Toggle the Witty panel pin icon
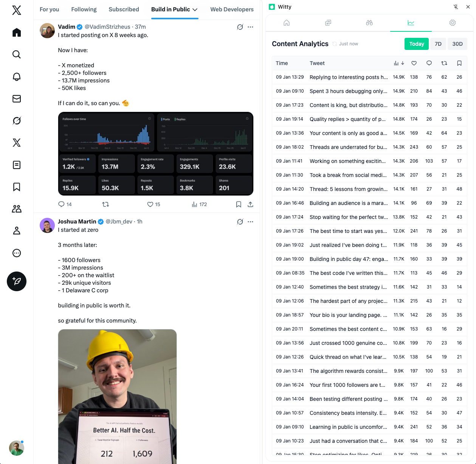The height and width of the screenshot is (464, 476). (456, 7)
